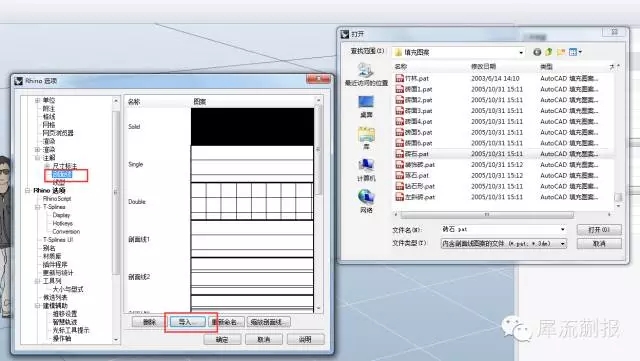Select T-Splines UI in options tree

coord(58,240)
